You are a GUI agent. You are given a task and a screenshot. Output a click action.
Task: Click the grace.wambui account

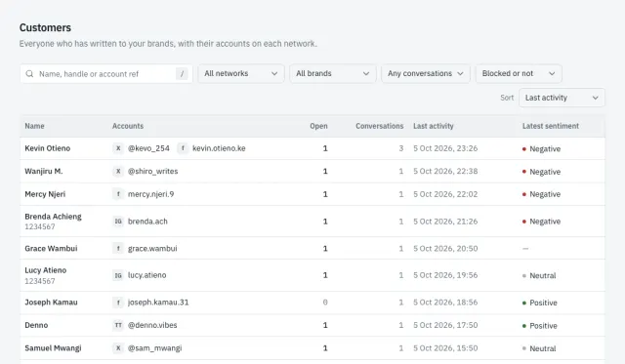tap(152, 249)
